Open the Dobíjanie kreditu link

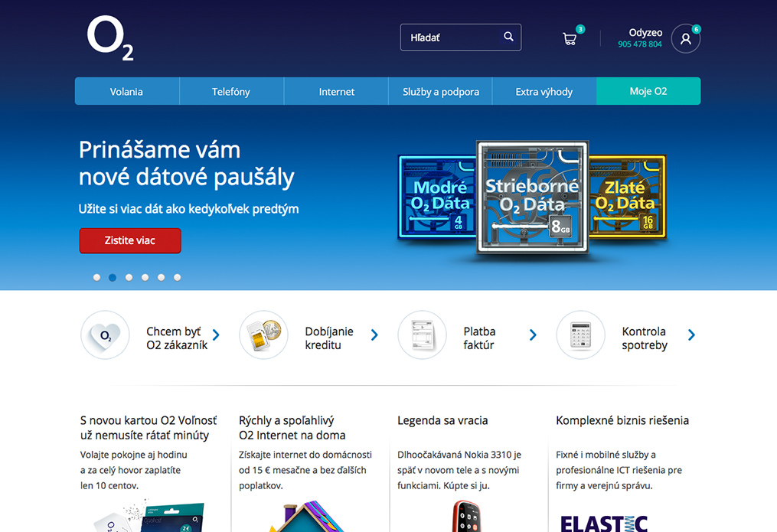[329, 338]
